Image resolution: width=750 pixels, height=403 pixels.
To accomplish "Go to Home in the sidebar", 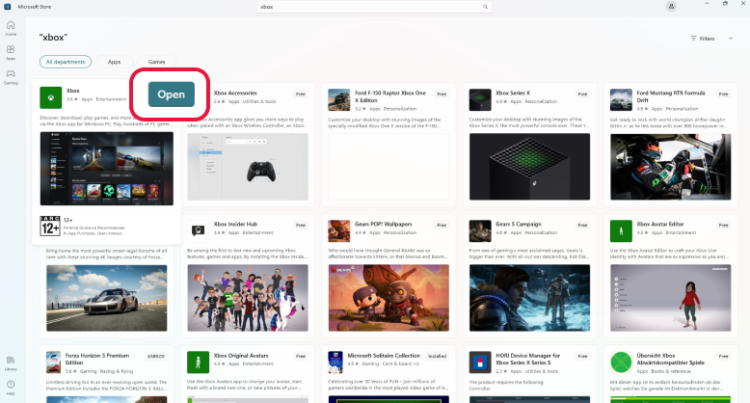I will 11,28.
